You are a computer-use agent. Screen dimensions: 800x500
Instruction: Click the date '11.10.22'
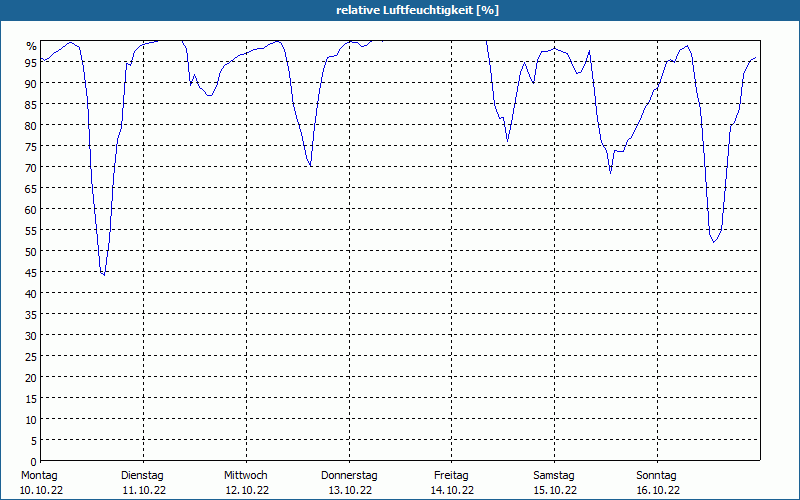coord(144,490)
